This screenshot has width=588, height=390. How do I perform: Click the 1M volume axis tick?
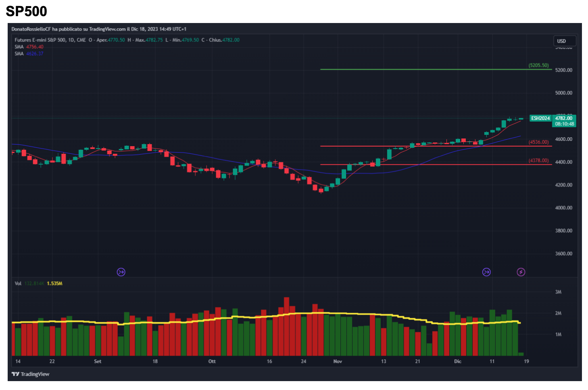coord(559,334)
